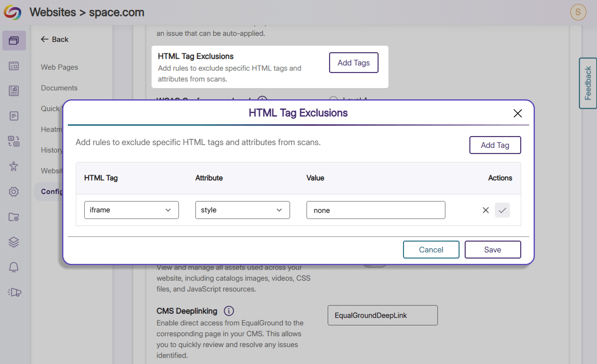
Task: Open the Attribute dropdown showing style
Action: [x=242, y=210]
